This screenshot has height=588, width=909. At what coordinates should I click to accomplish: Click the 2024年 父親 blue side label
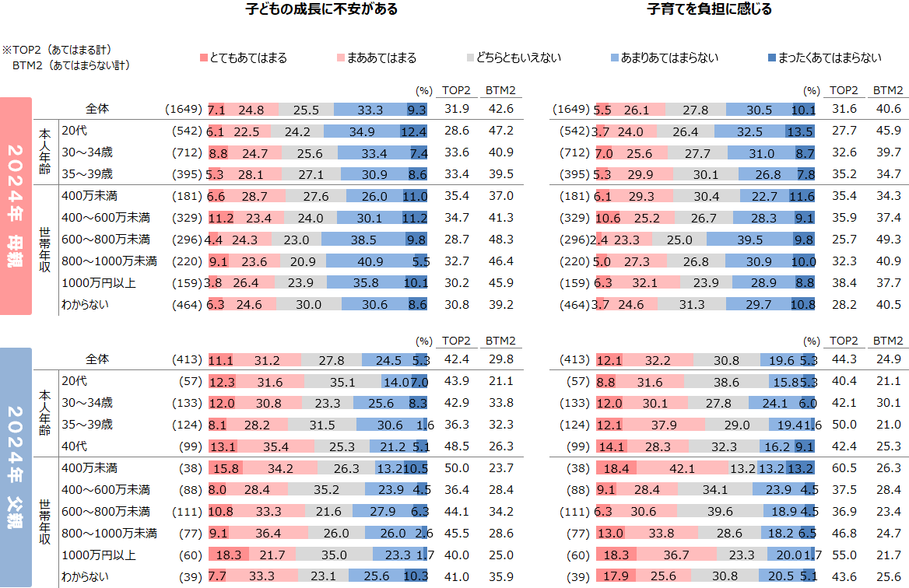(x=16, y=467)
